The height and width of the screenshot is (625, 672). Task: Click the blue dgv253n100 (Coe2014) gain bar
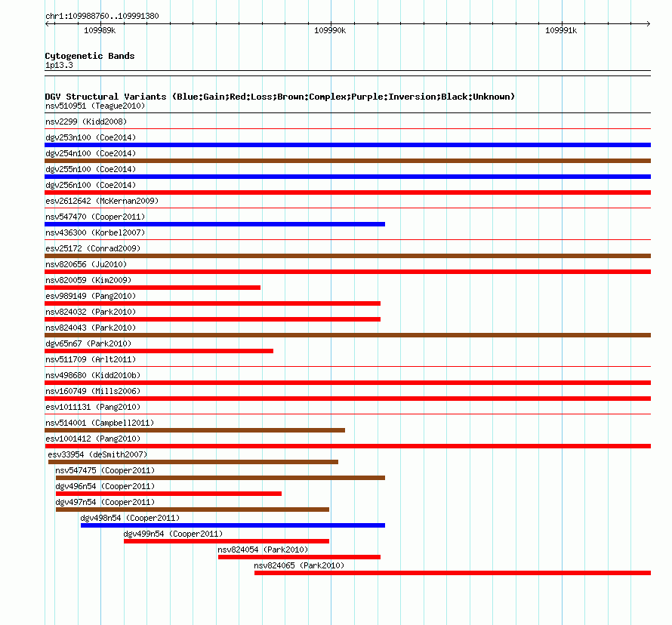click(347, 145)
